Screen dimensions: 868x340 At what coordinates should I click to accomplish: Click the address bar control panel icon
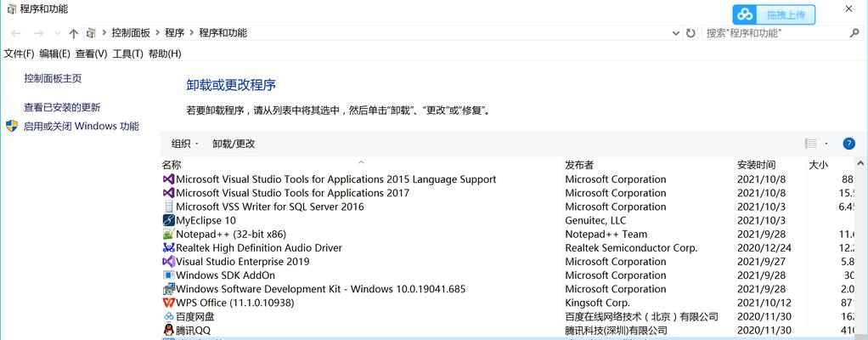click(x=91, y=33)
